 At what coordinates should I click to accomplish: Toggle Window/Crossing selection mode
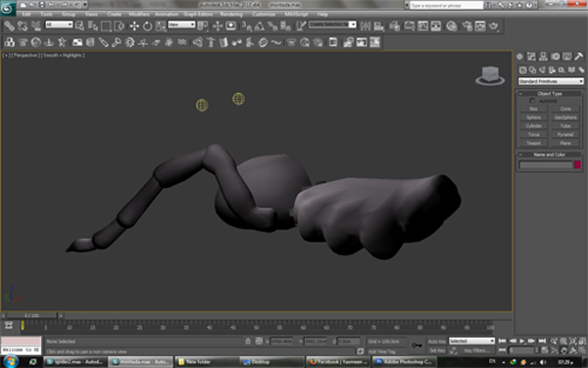click(120, 26)
